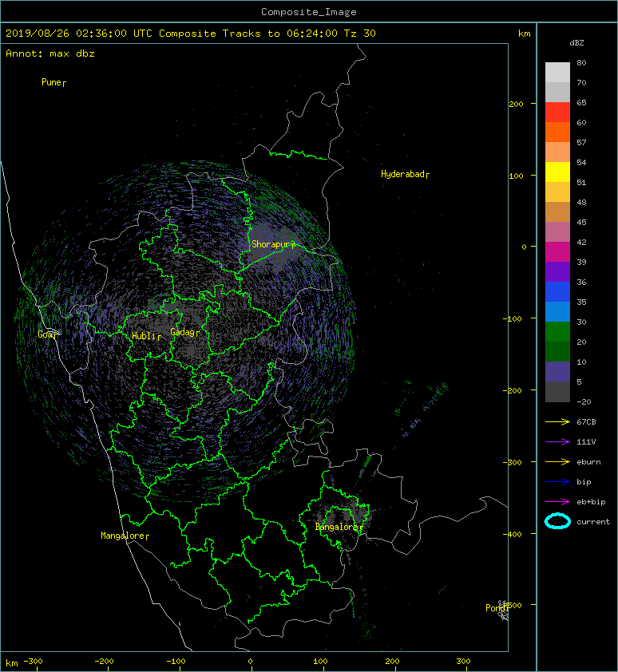Click the dBZ color scale heading
Image resolution: width=618 pixels, height=672 pixels.
click(x=576, y=43)
